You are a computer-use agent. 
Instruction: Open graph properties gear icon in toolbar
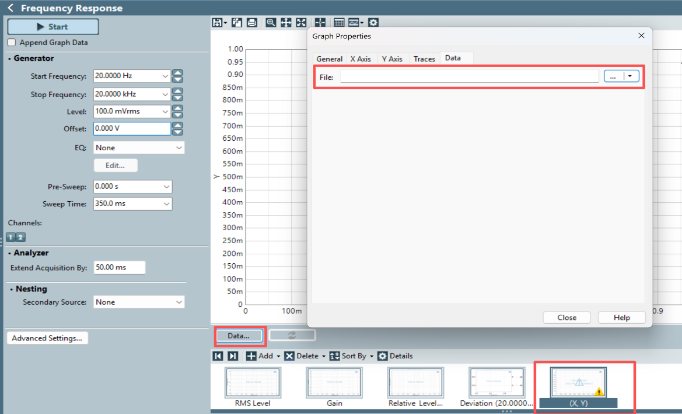point(373,22)
